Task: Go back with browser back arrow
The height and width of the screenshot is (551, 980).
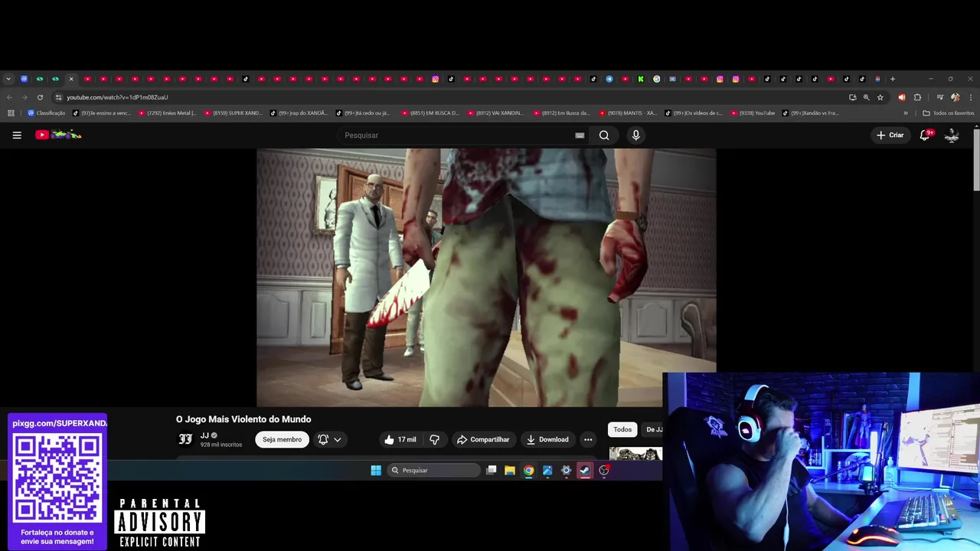Action: tap(9, 97)
